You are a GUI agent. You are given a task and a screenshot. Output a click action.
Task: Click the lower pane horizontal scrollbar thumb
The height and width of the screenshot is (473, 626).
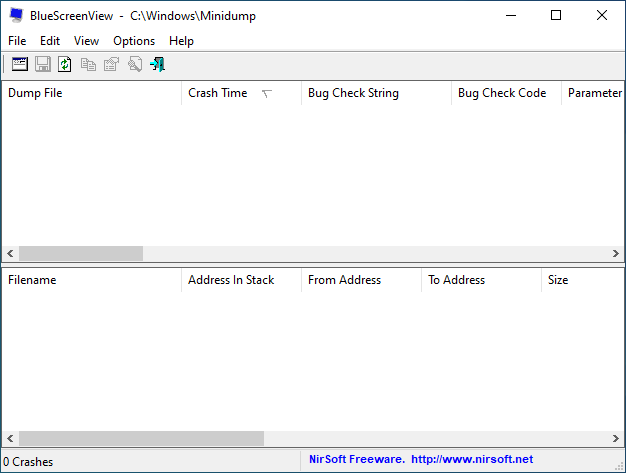tap(141, 438)
